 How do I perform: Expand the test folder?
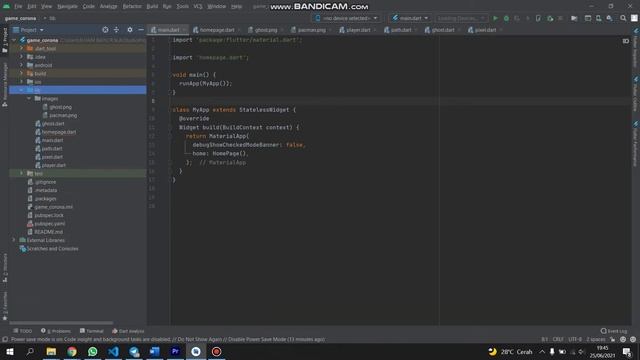coord(22,173)
